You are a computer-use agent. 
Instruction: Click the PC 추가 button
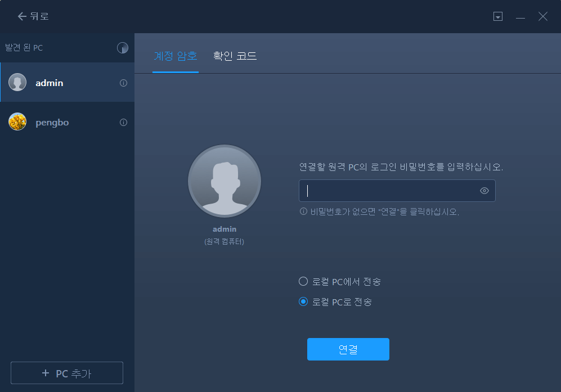67,373
